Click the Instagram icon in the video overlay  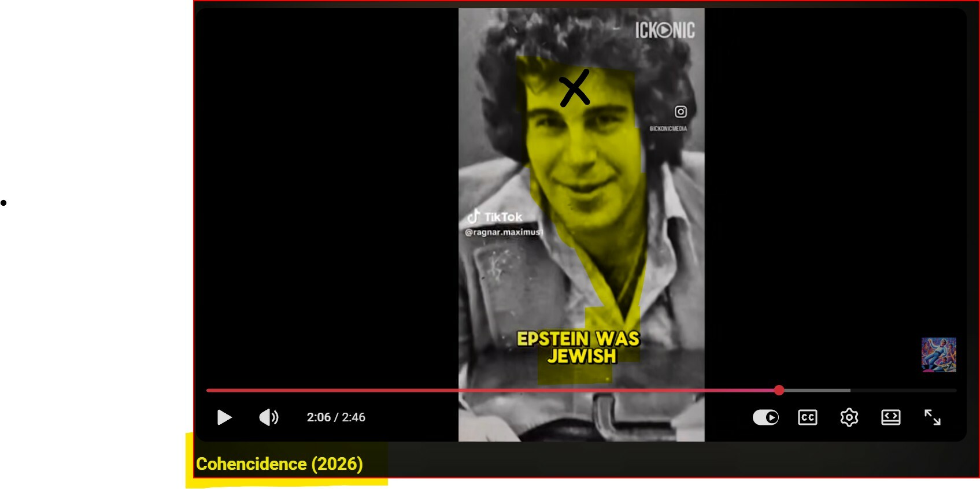pos(681,112)
